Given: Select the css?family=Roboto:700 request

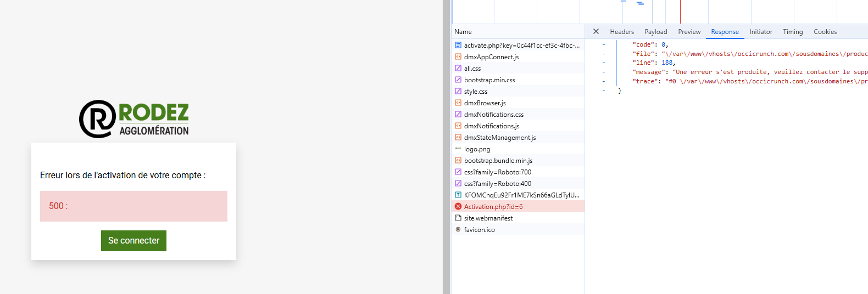Looking at the screenshot, I should (x=518, y=172).
